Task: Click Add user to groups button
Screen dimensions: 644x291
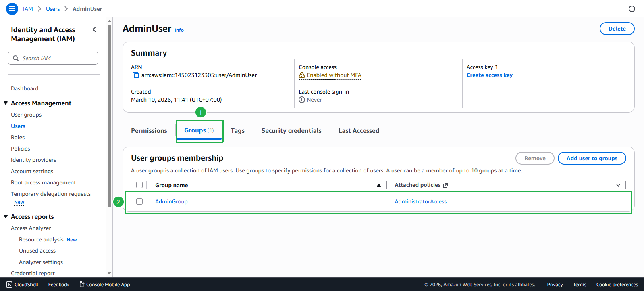Action: tap(592, 158)
